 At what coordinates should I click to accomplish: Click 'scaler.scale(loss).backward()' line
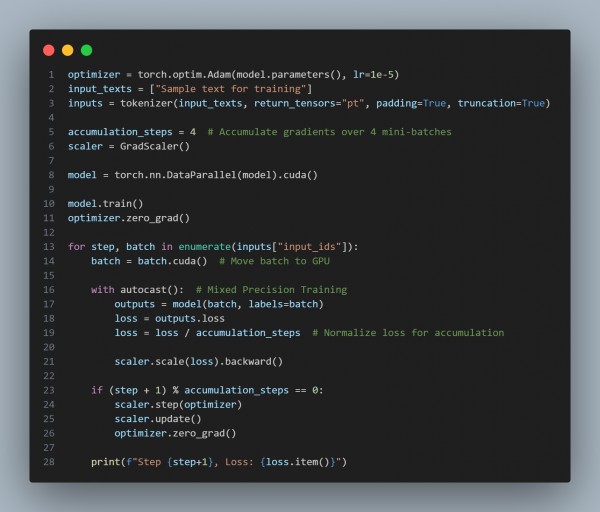pos(199,362)
